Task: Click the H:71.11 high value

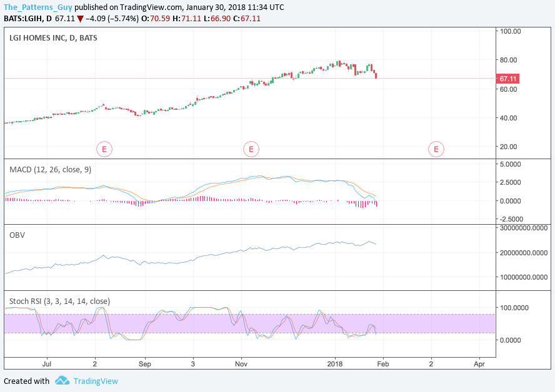Action: tap(186, 18)
